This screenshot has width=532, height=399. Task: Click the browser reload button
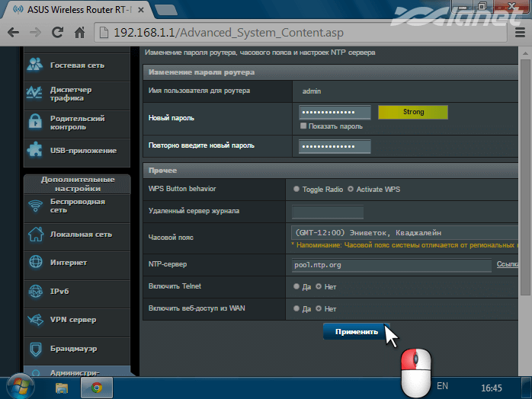click(x=57, y=34)
